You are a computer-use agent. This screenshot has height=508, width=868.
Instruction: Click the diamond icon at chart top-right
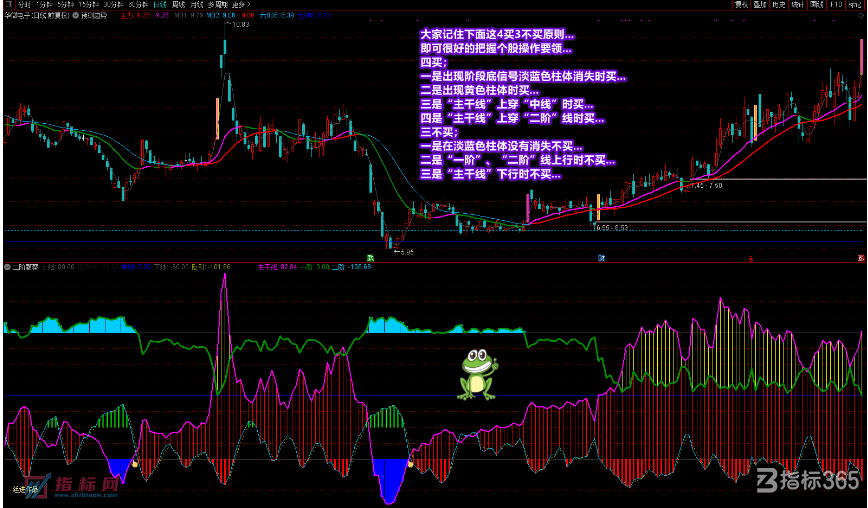pos(863,15)
